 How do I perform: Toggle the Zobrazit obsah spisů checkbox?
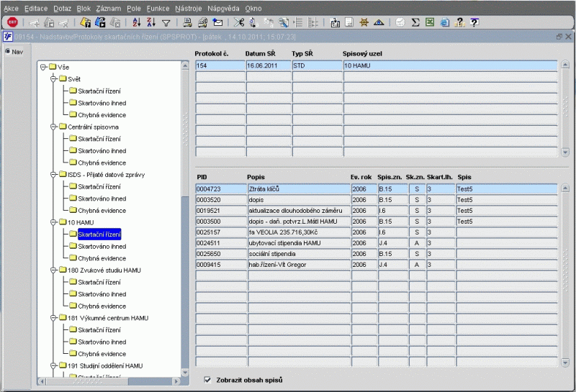(x=207, y=380)
